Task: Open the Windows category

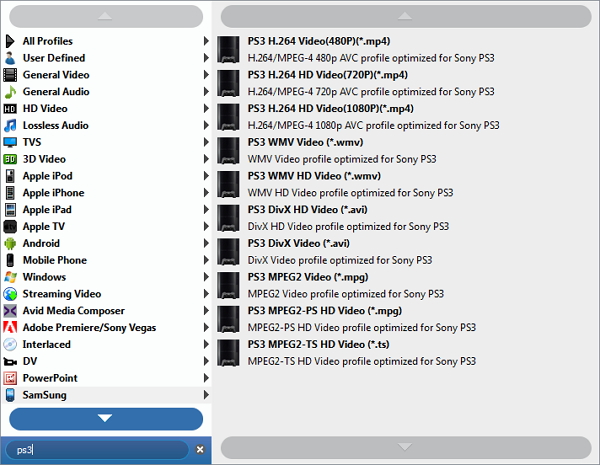Action: [x=106, y=277]
